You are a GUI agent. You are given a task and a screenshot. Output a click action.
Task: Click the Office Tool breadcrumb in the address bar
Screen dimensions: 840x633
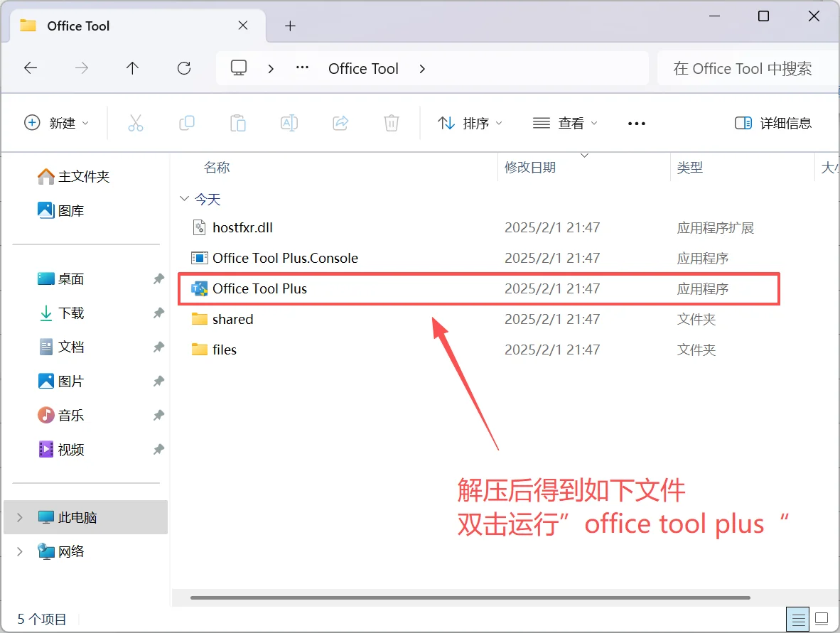pos(363,67)
